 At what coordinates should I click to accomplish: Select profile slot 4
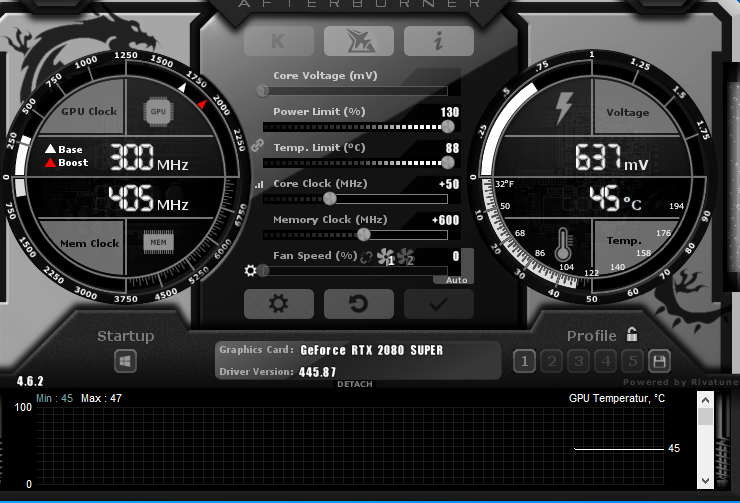coord(606,361)
